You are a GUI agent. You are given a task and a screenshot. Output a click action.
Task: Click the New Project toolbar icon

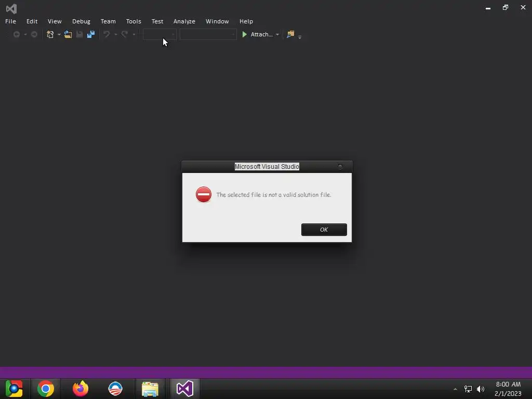pos(50,34)
